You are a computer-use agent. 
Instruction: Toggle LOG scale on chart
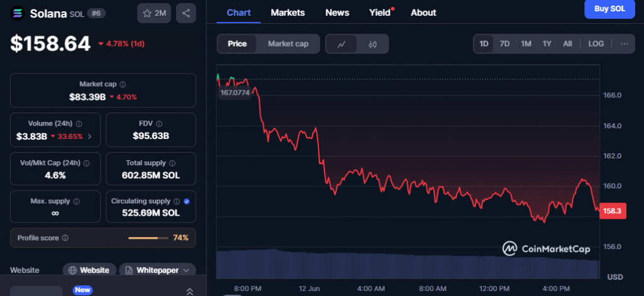click(x=596, y=44)
